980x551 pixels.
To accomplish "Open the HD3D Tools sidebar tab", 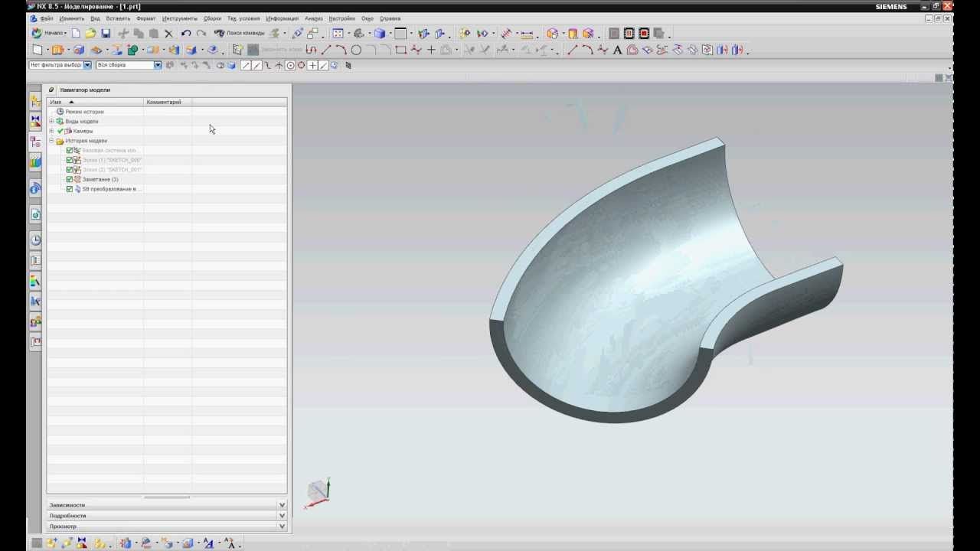I will pos(35,188).
